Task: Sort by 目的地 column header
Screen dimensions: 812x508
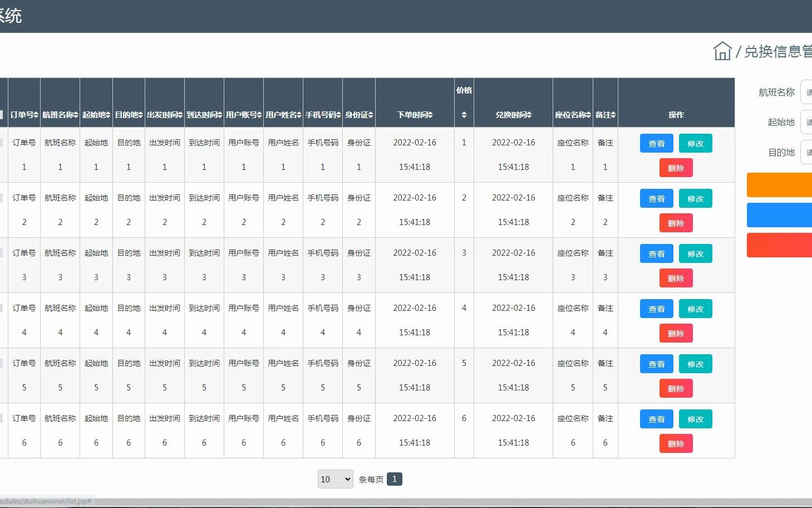Action: (x=129, y=115)
